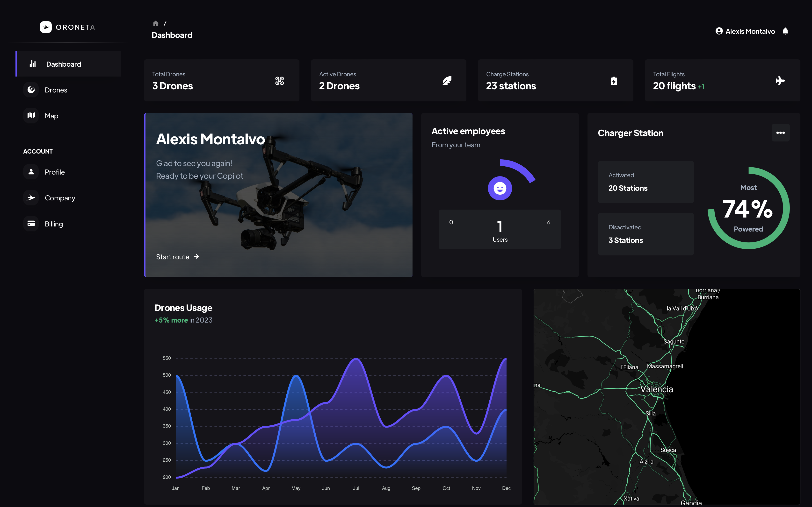Viewport: 812px width, 507px height.
Task: Open Charger Station three-dots menu
Action: tap(780, 133)
